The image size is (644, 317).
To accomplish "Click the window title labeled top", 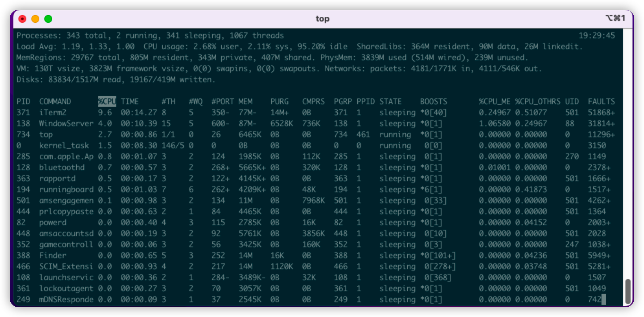I will tap(323, 19).
